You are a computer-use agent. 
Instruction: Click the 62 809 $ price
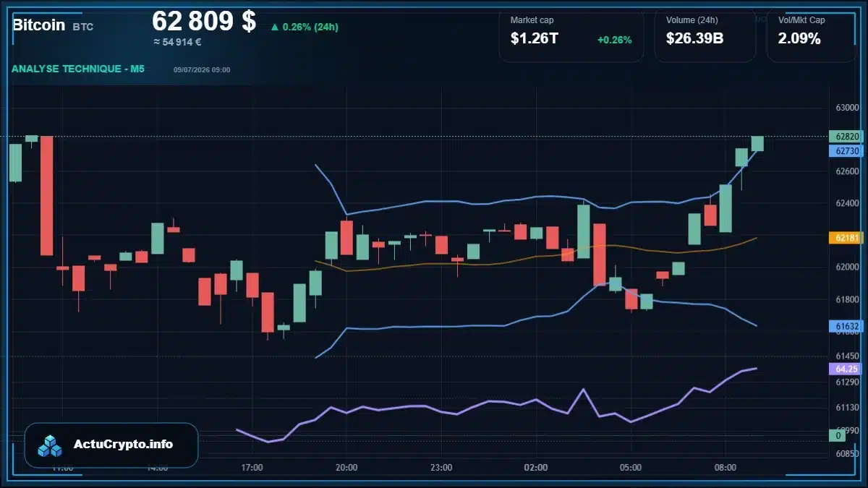(x=204, y=21)
